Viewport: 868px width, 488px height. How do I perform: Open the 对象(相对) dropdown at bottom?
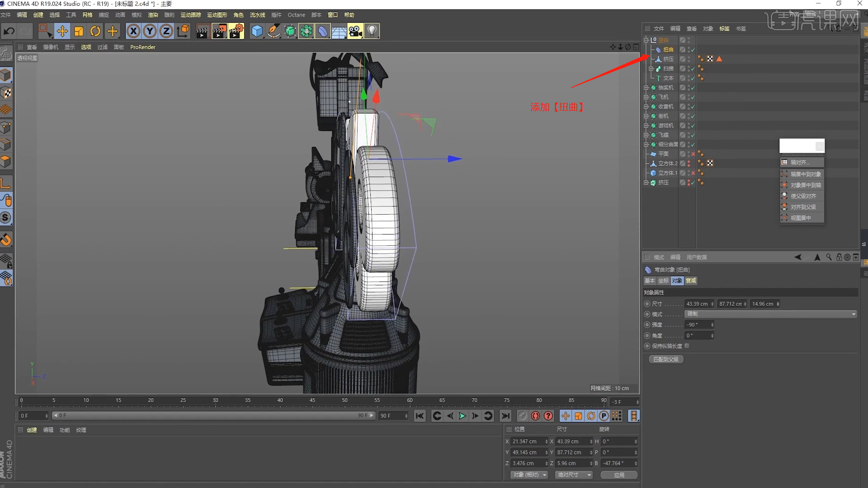pos(528,475)
